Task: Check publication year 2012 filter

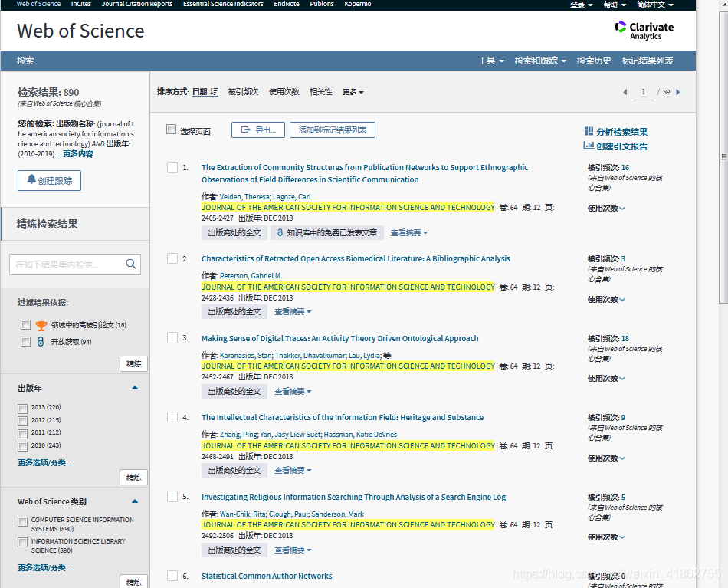Action: 22,422
